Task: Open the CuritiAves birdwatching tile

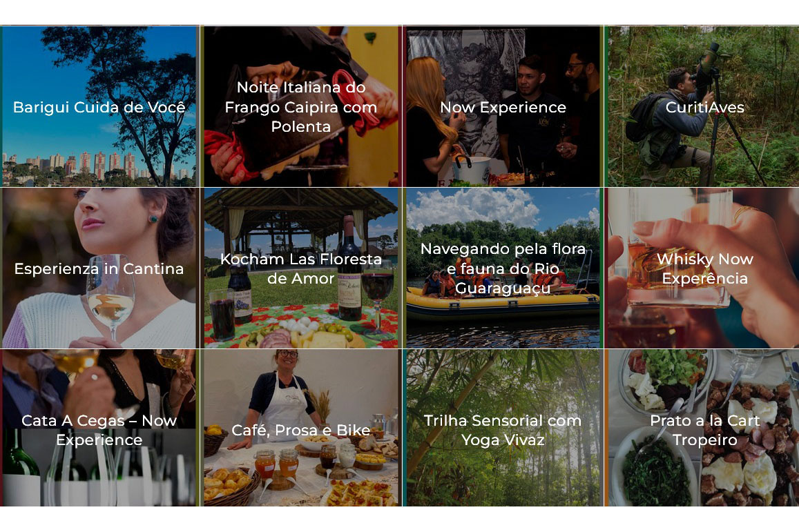Action: (x=702, y=106)
